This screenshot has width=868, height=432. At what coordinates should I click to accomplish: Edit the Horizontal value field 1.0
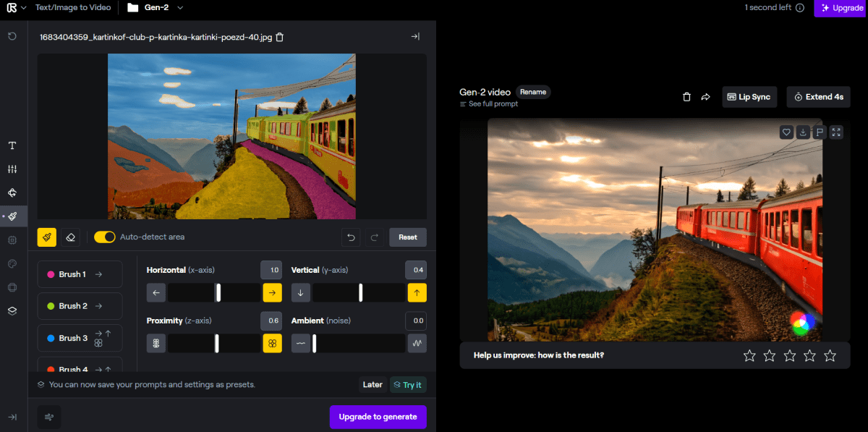[271, 270]
